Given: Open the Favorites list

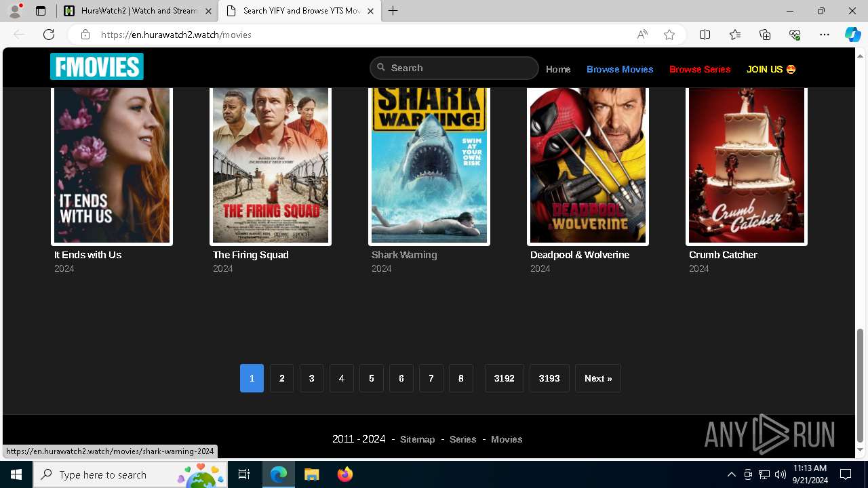Looking at the screenshot, I should 735,35.
